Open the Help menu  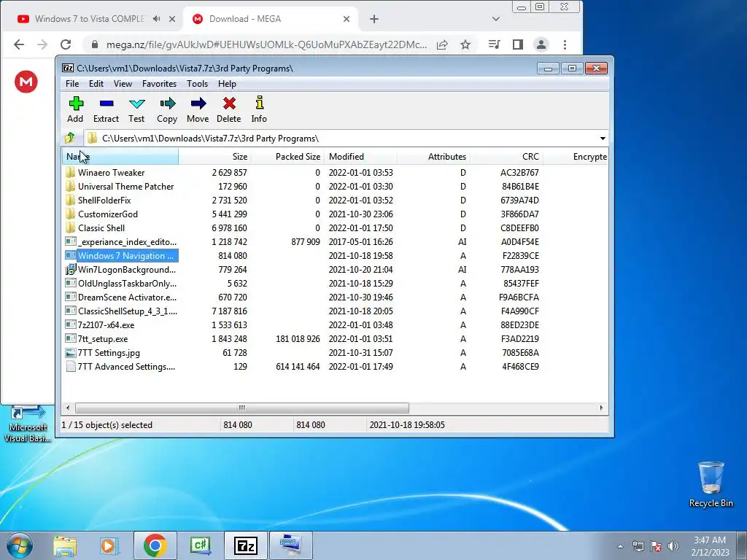(x=228, y=84)
